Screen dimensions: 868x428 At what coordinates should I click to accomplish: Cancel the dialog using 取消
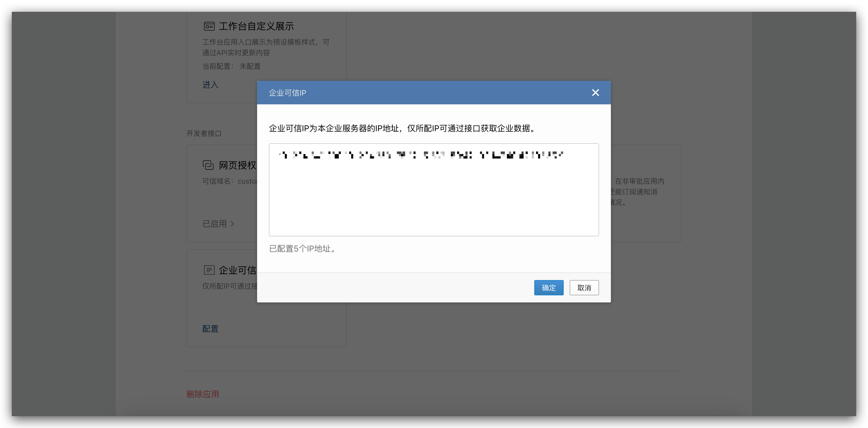coord(584,287)
